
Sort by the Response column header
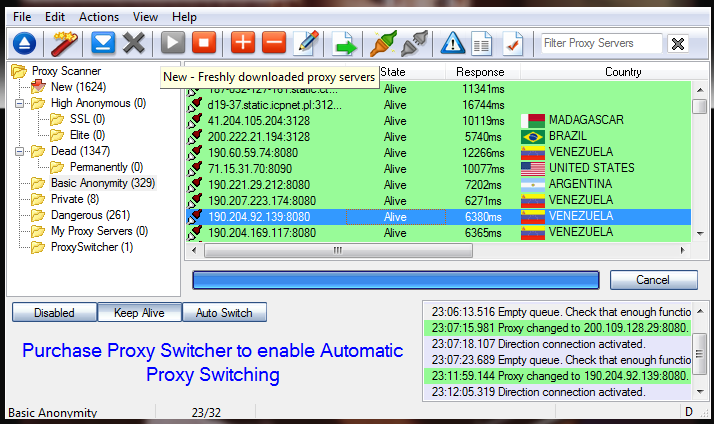480,72
